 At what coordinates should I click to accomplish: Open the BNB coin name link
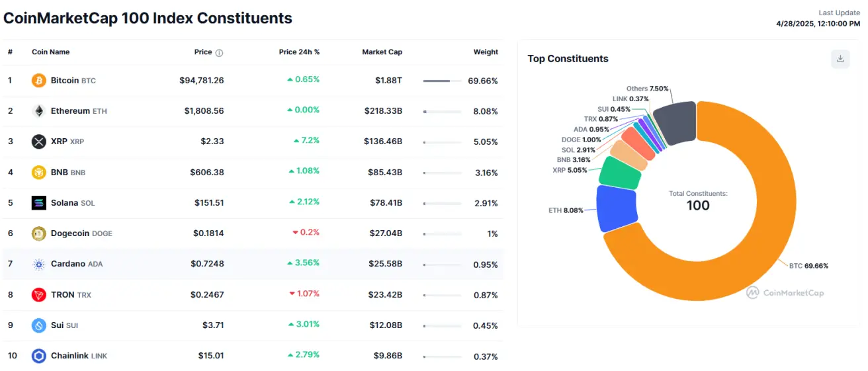(68, 173)
